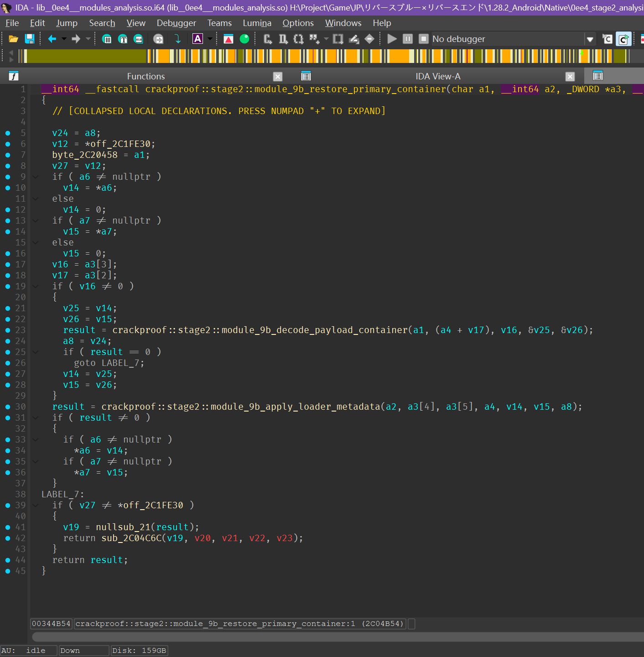Click the pencil edit toolbar icon
The width and height of the screenshot is (644, 657).
click(x=354, y=39)
